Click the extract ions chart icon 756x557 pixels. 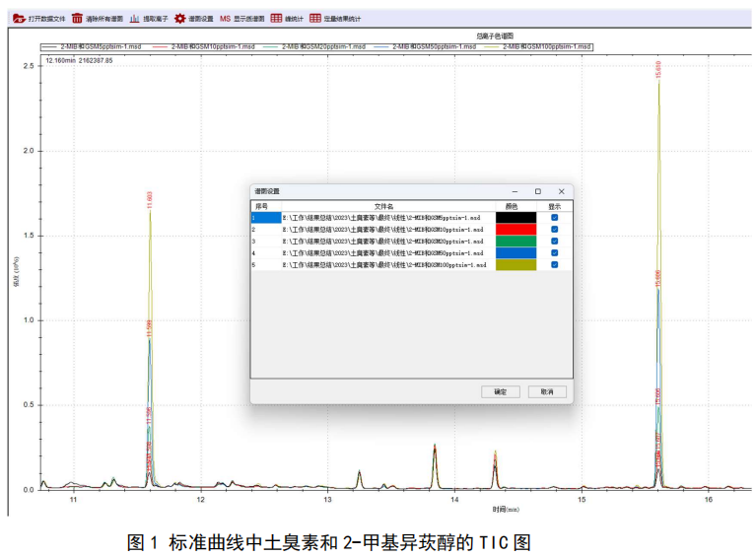(134, 18)
